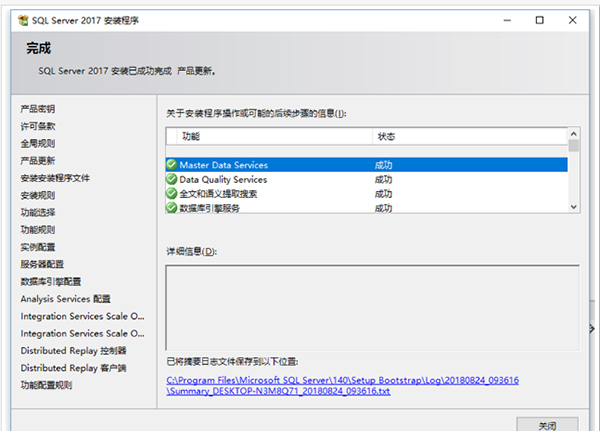Click the 安装安装程序文件 step in sidebar

click(55, 178)
